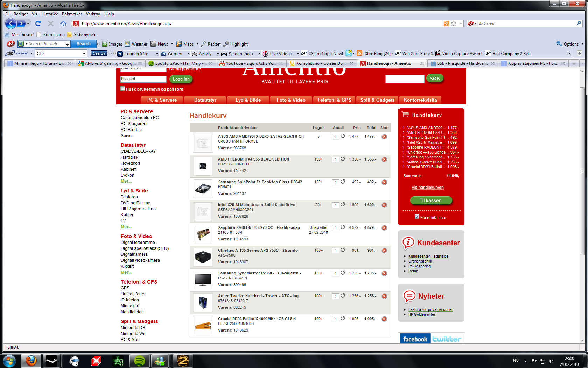
Task: Click the Passord input field
Action: (143, 79)
